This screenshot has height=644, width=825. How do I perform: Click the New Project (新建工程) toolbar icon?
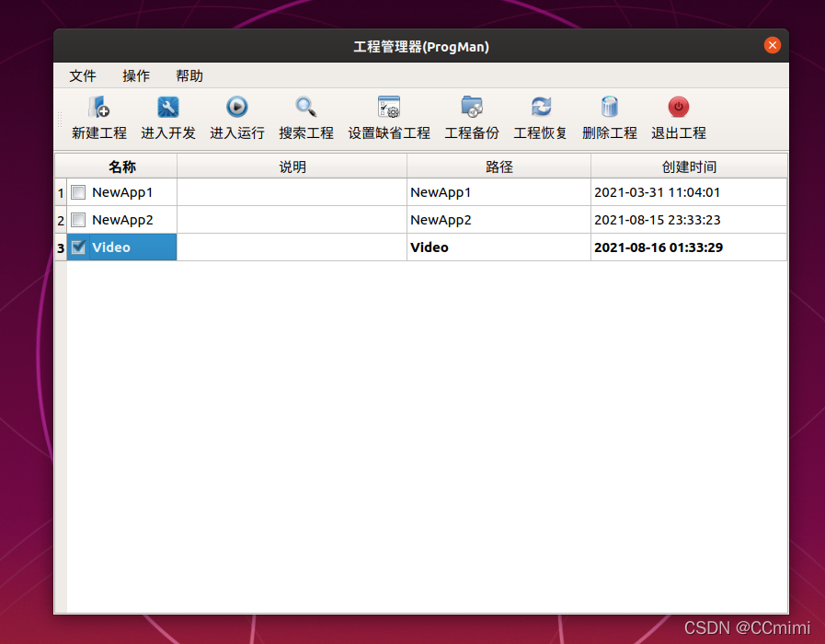point(99,107)
